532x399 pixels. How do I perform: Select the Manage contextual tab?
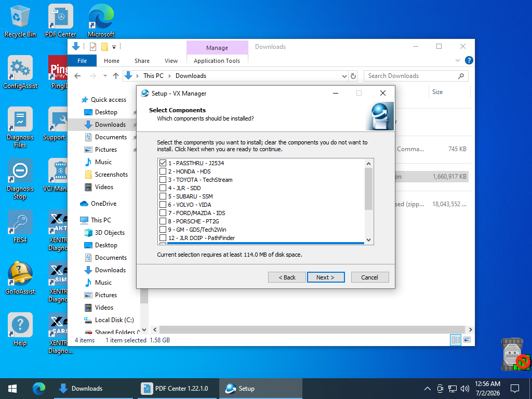tap(217, 48)
